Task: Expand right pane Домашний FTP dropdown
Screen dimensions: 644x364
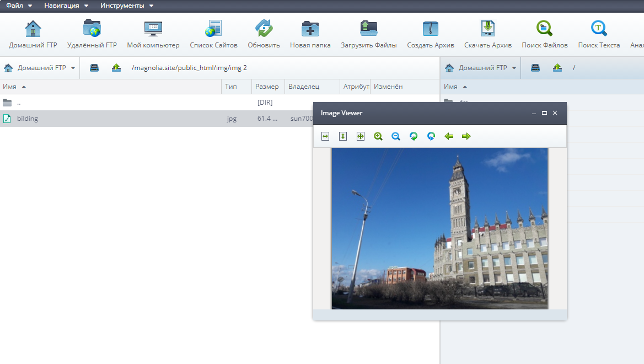Action: point(514,68)
